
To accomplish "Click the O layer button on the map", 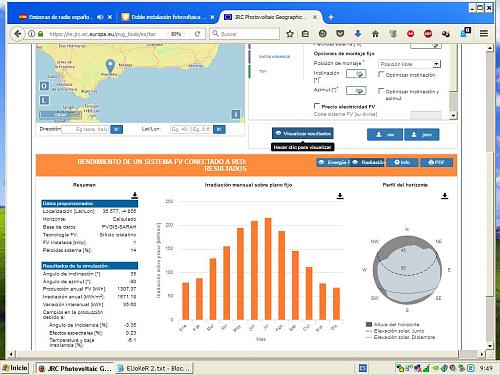I will (x=44, y=86).
